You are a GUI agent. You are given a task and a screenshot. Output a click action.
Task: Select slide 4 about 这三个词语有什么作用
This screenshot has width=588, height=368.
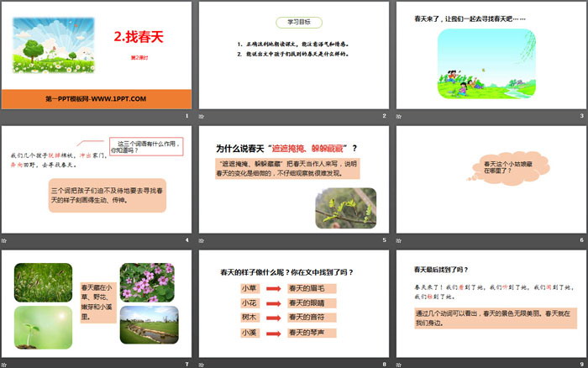(x=97, y=180)
